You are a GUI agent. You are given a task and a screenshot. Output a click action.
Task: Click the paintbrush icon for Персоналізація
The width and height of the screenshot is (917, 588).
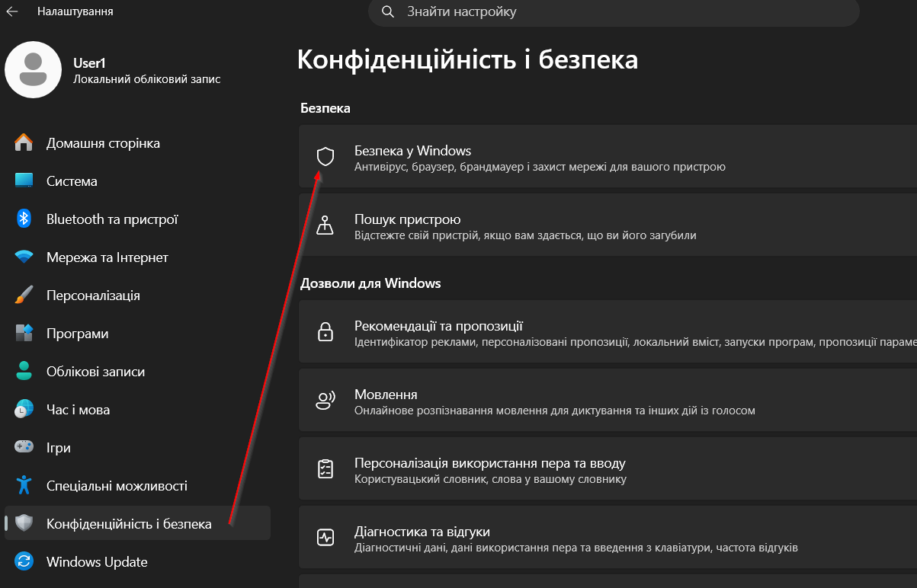point(24,296)
